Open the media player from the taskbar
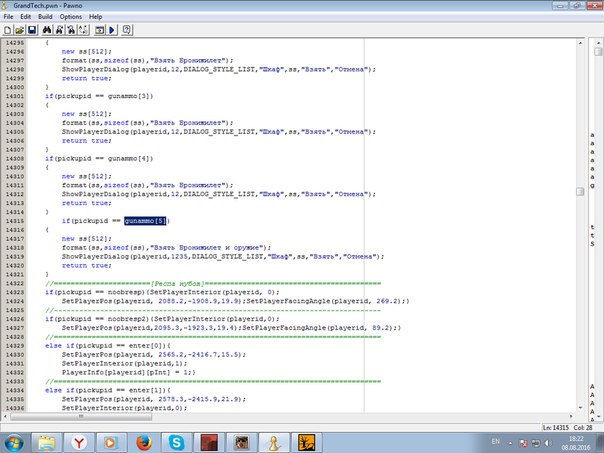The image size is (604, 453). tap(111, 443)
